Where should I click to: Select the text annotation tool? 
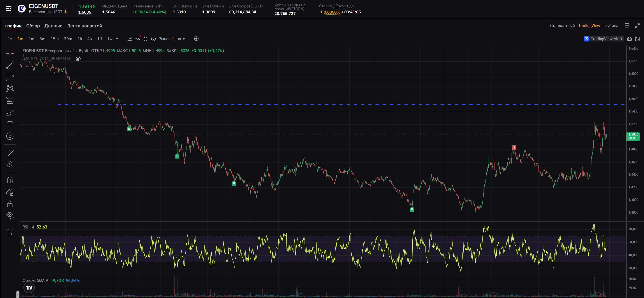[10, 125]
